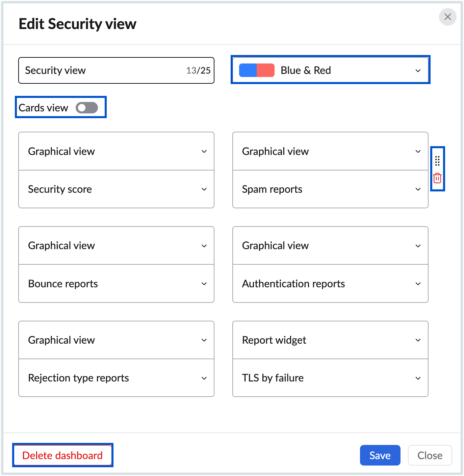
Task: Open the Rejection type reports dropdown
Action: (x=116, y=378)
